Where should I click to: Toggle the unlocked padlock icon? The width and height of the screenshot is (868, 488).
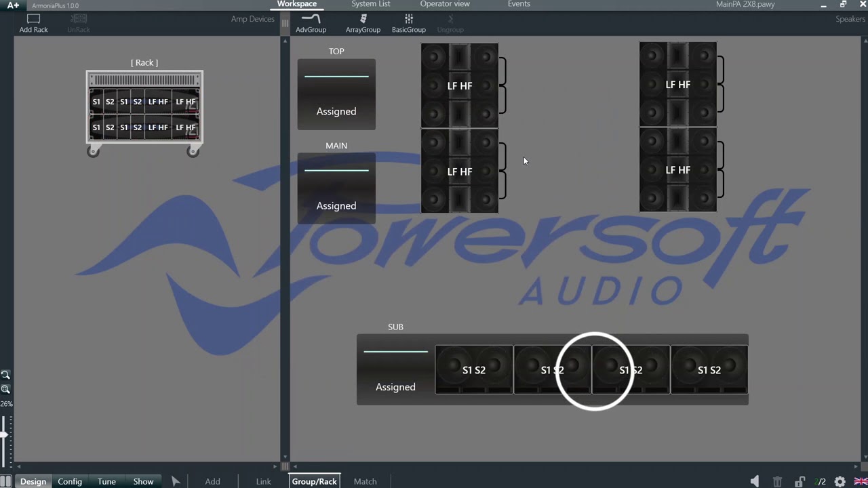[x=800, y=481]
